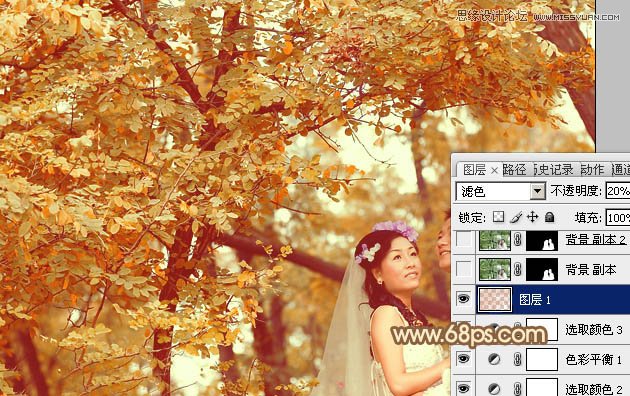Hide the 选取颜色 2 adjustment layer
Image resolution: width=630 pixels, height=396 pixels.
coord(464,388)
